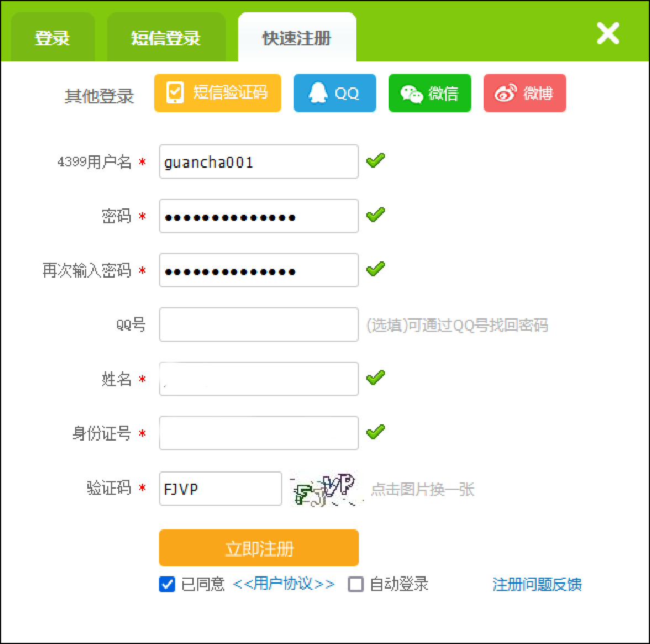The height and width of the screenshot is (644, 650).
Task: Focus the 验证码 code input box
Action: pyautogui.click(x=220, y=489)
